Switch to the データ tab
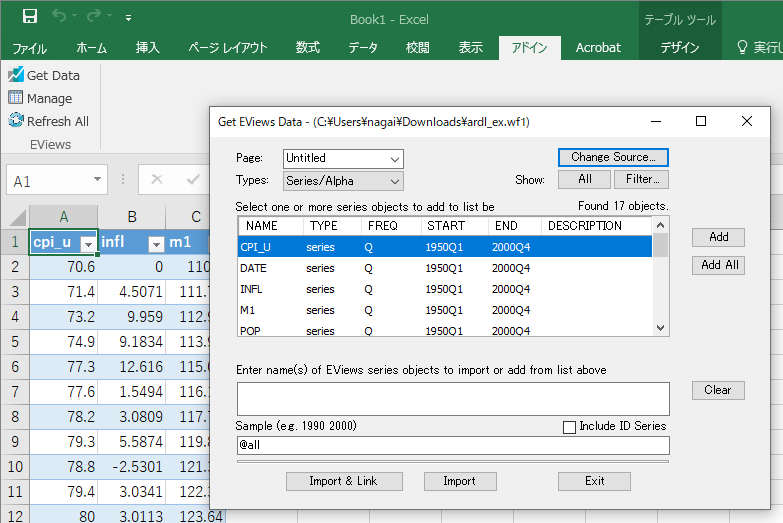The height and width of the screenshot is (523, 783). pyautogui.click(x=363, y=48)
